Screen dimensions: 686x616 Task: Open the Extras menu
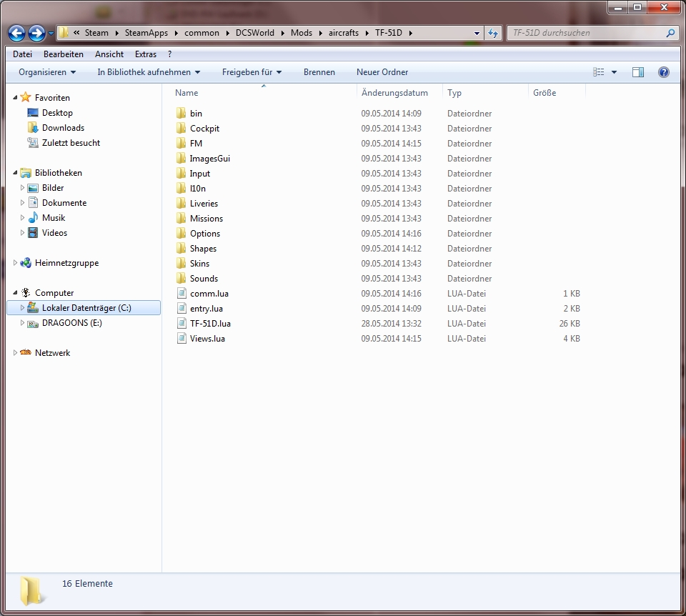146,54
